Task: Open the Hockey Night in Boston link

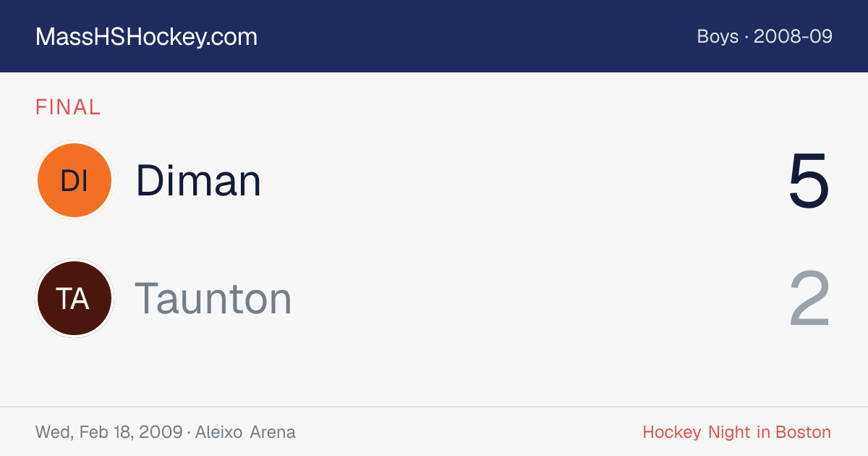Action: [736, 433]
